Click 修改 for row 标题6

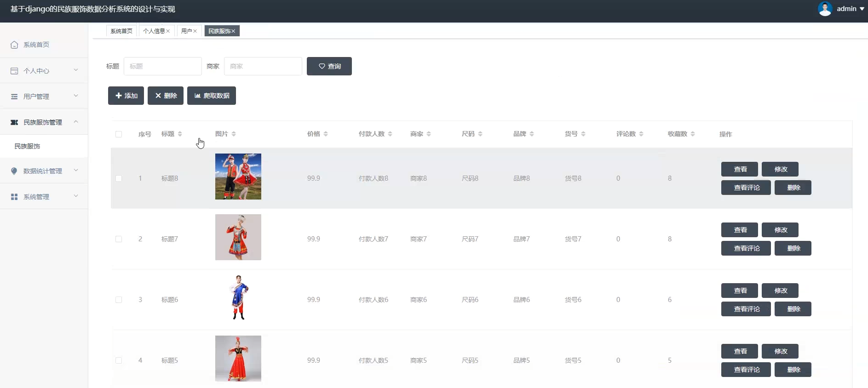pos(780,291)
